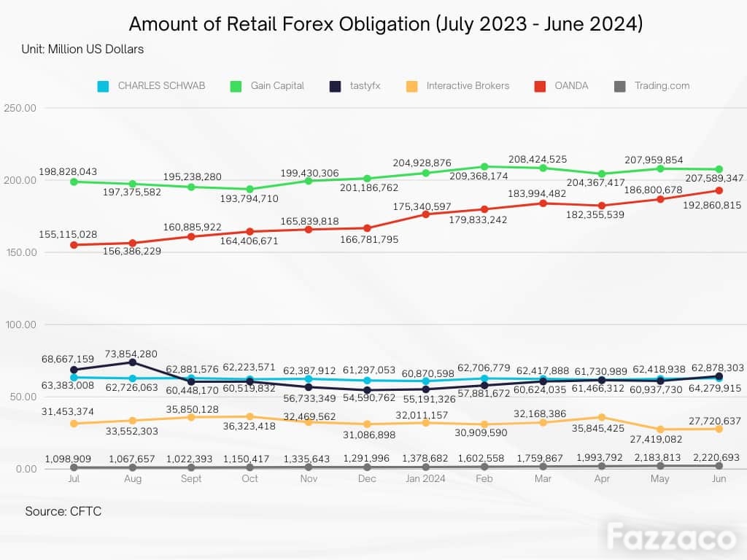Click the 207,589,347 data label
Image resolution: width=747 pixels, height=560 pixels.
(714, 178)
